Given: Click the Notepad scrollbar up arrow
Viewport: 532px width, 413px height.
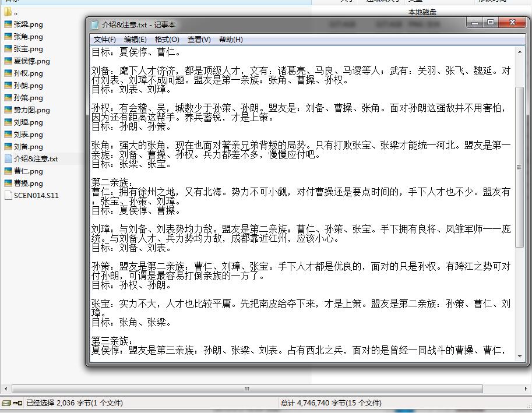Looking at the screenshot, I should (x=519, y=51).
